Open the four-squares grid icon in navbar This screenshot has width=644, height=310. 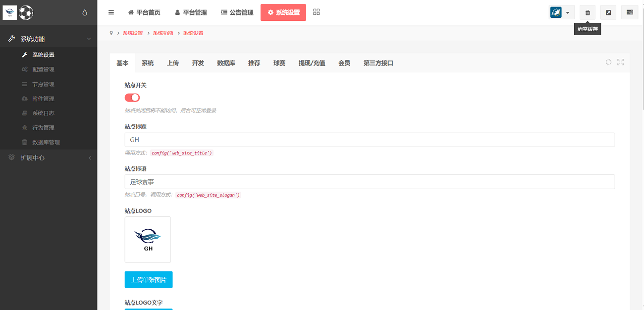[317, 12]
